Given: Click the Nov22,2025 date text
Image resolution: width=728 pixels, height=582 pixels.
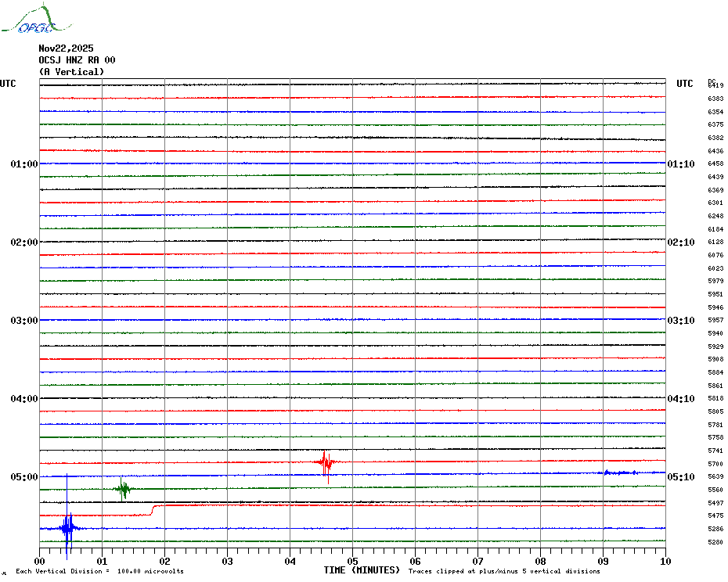Looking at the screenshot, I should (x=66, y=48).
